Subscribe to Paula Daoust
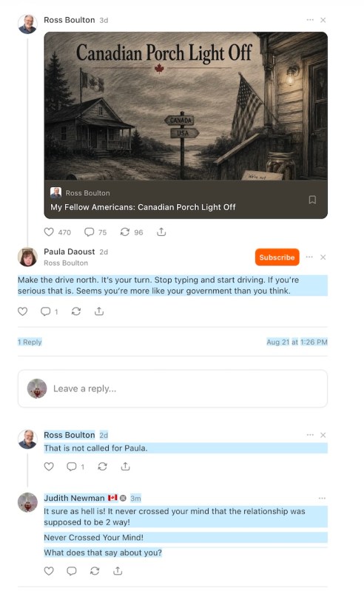Screen dimensions: 364x591 click(277, 257)
